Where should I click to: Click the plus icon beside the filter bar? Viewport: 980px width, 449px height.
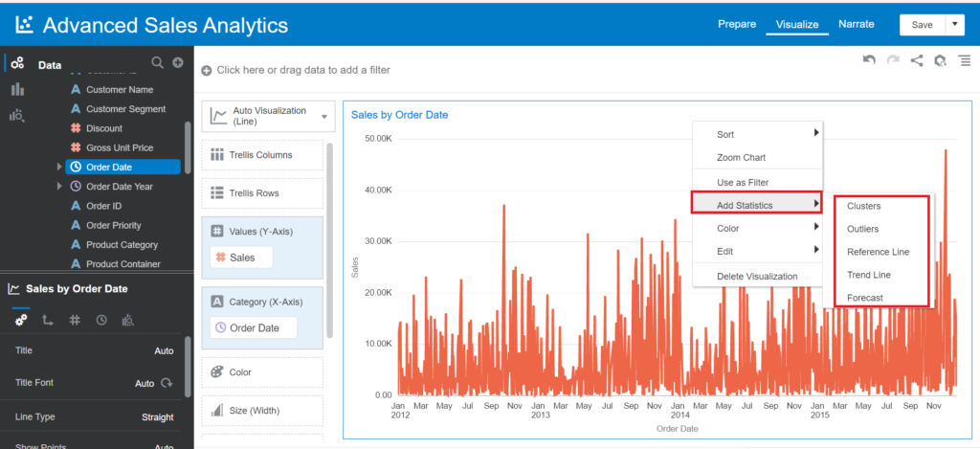[x=207, y=71]
